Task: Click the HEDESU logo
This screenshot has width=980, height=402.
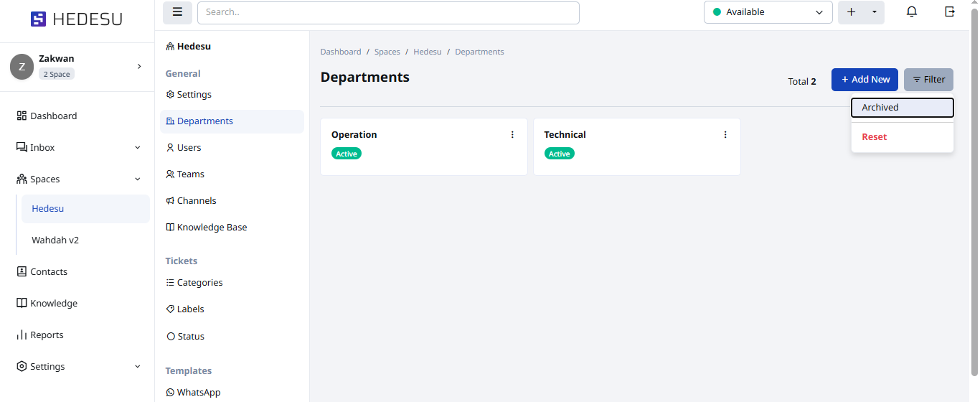Action: tap(77, 19)
